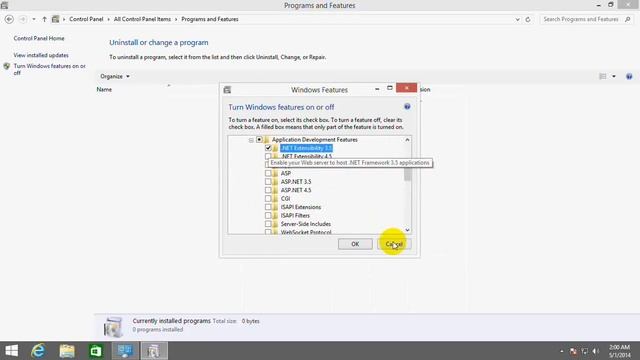Click the search magnifier icon
This screenshot has height=360, width=640.
point(628,19)
